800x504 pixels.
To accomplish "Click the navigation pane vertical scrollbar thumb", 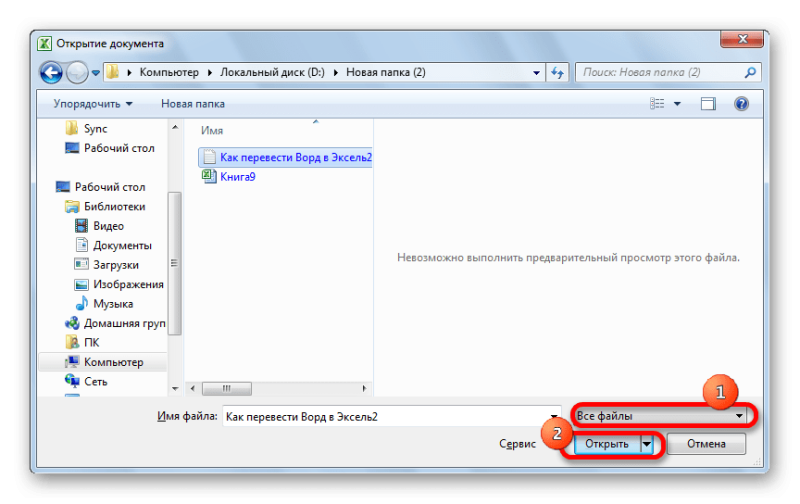I will (175, 263).
